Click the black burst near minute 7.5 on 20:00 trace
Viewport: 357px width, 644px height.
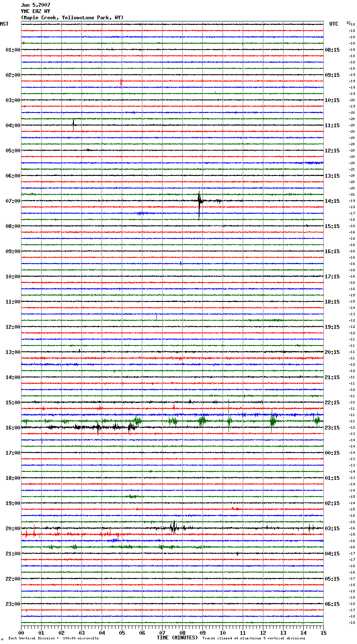click(x=173, y=527)
